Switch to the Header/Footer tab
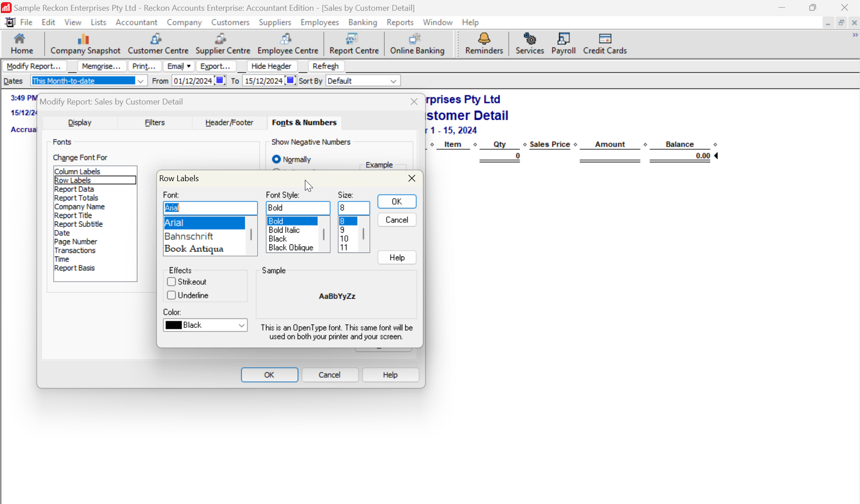The height and width of the screenshot is (504, 860). pos(229,122)
